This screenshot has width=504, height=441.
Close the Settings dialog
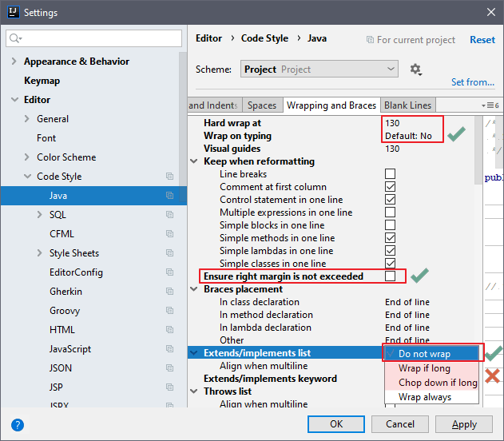tap(491, 12)
